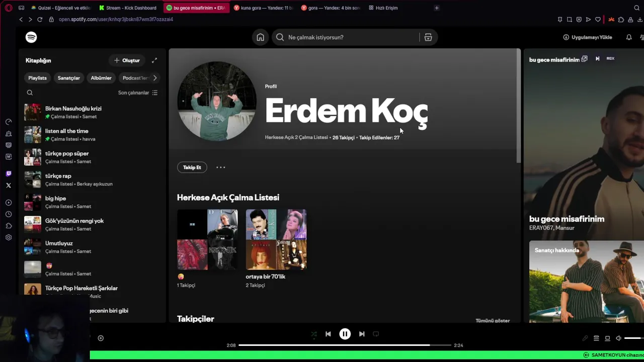Toggle the Sanatçılar filter chip
Viewport: 644px width, 362px height.
tap(68, 78)
